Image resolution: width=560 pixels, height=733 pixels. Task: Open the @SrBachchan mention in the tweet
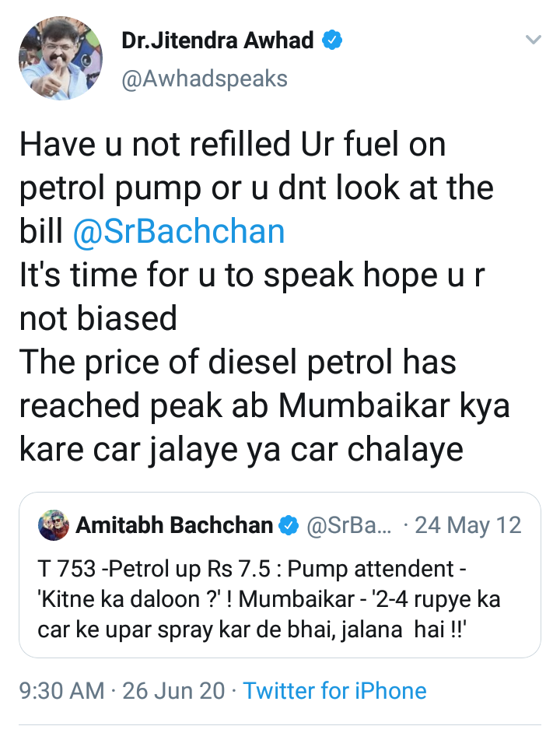(178, 232)
